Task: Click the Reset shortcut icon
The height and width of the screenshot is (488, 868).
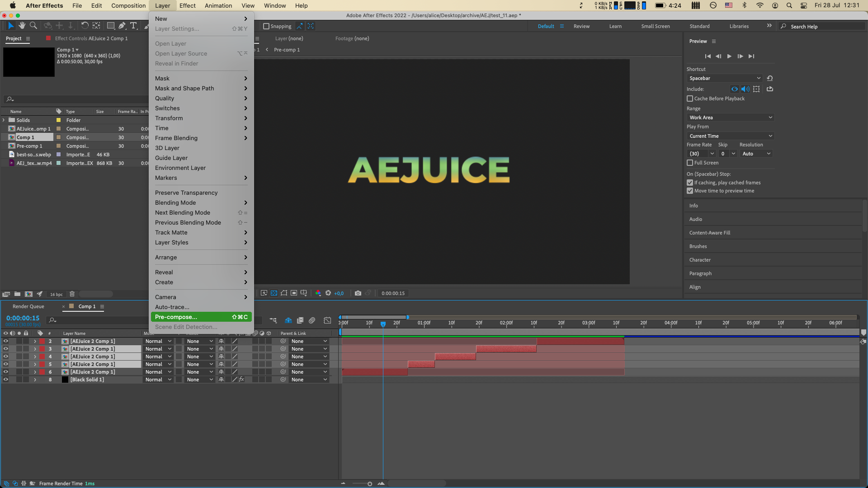Action: coord(770,78)
